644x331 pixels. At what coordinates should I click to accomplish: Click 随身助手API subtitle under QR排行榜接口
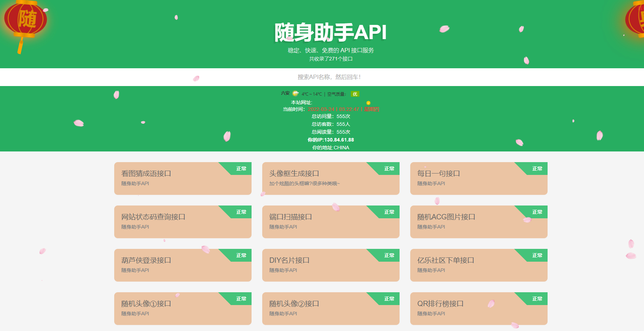(431, 314)
